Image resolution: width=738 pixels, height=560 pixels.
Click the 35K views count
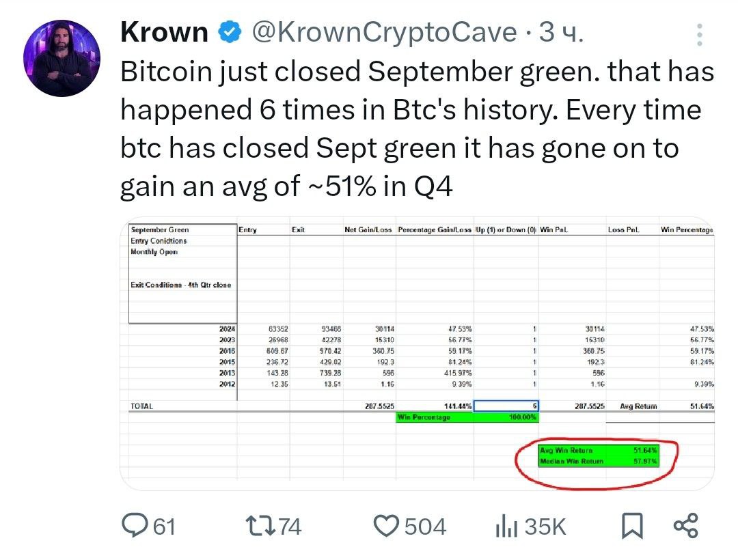click(x=545, y=527)
